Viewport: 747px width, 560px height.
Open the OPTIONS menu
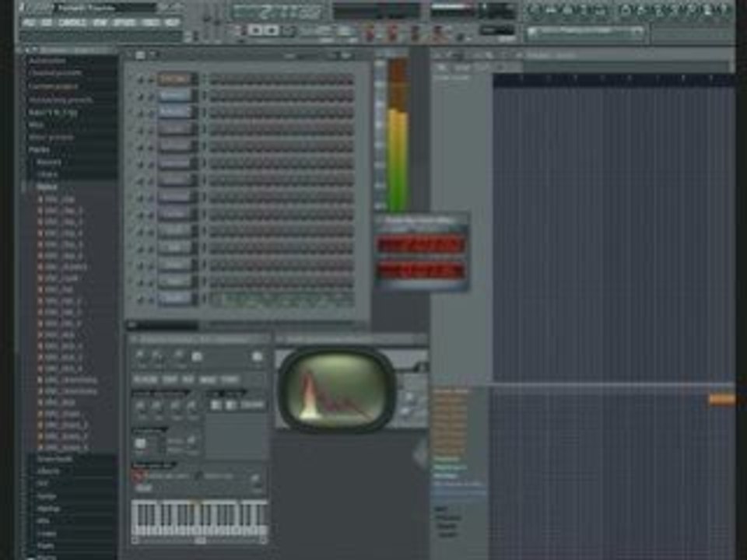point(124,23)
